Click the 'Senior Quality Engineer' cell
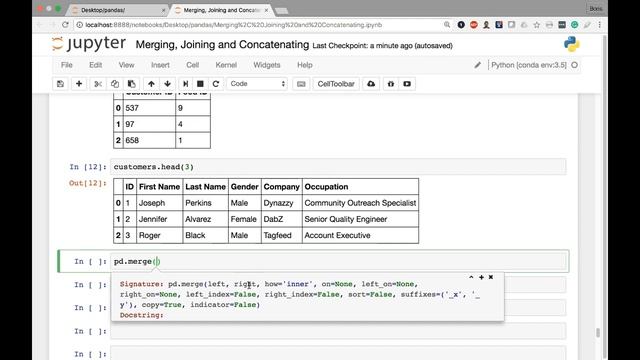The height and width of the screenshot is (360, 640). coord(346,219)
